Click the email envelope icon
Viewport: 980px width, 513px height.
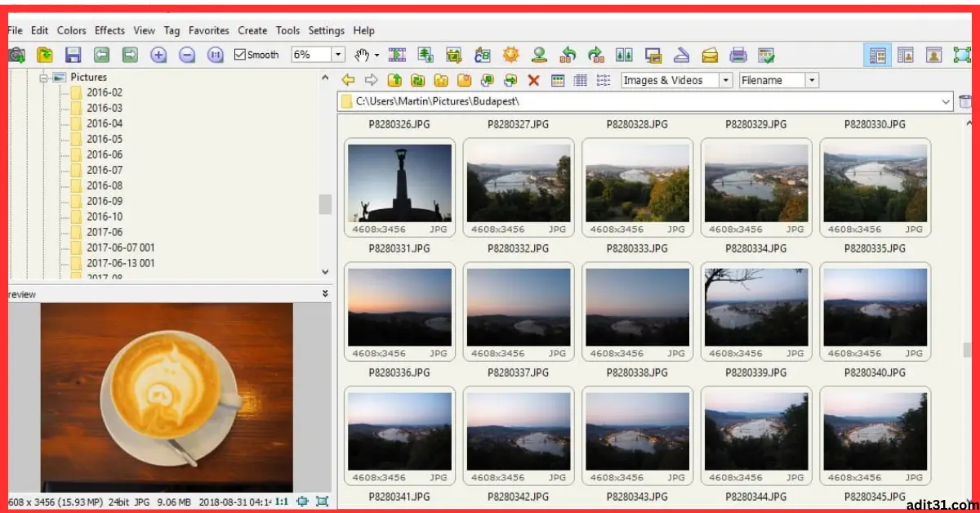710,55
